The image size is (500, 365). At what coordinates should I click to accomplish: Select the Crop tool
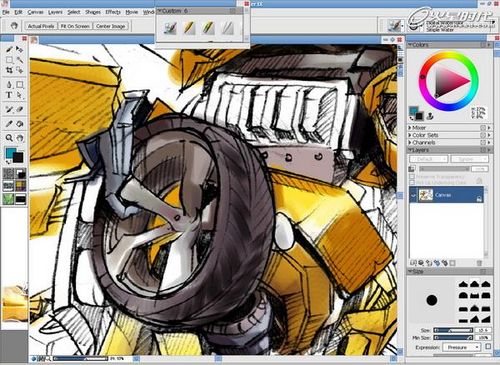coord(9,70)
